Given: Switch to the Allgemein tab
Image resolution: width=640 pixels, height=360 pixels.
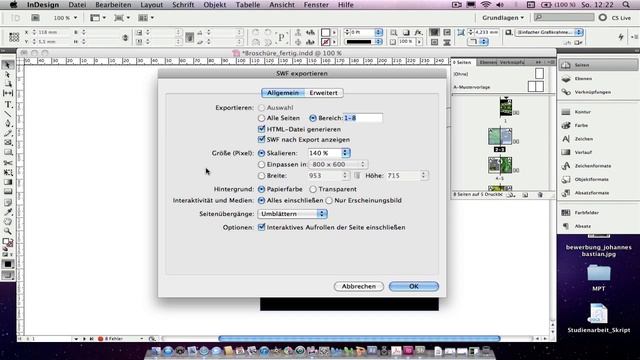Looking at the screenshot, I should (x=283, y=93).
